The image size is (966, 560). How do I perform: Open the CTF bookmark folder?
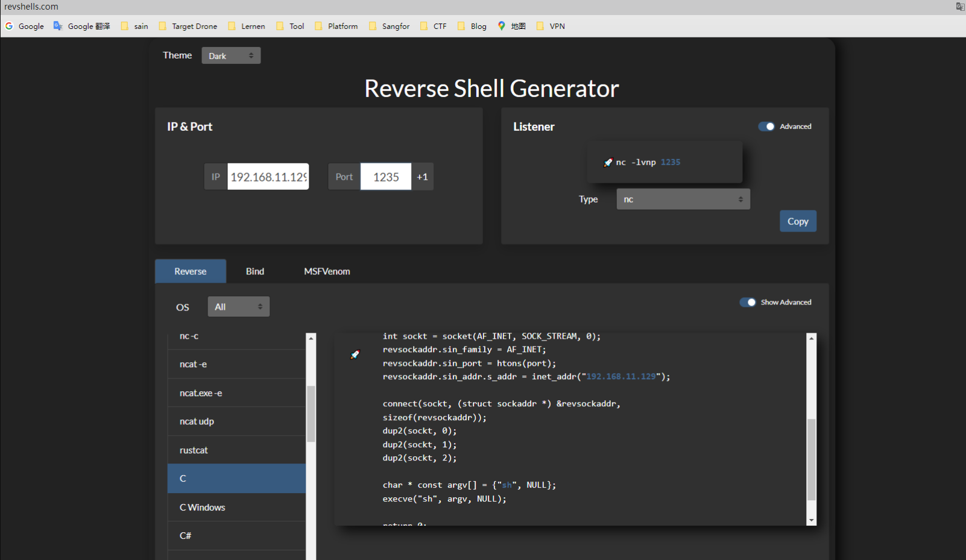[x=434, y=26]
